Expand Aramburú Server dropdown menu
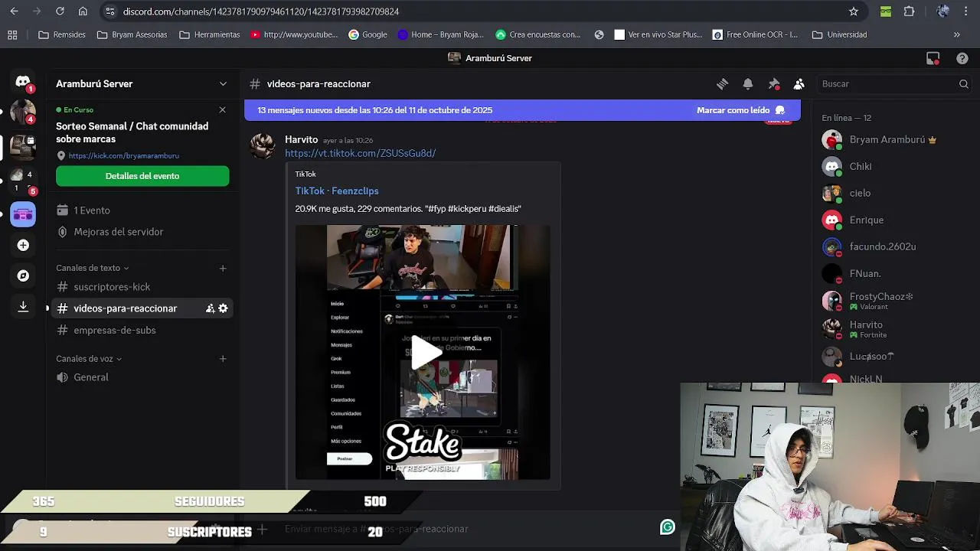 (223, 83)
